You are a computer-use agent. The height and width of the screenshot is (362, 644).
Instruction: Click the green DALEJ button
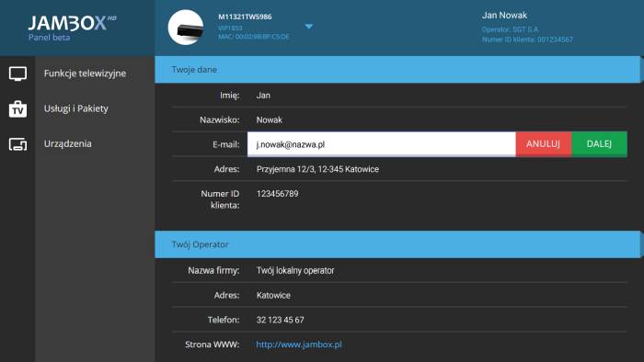point(599,144)
